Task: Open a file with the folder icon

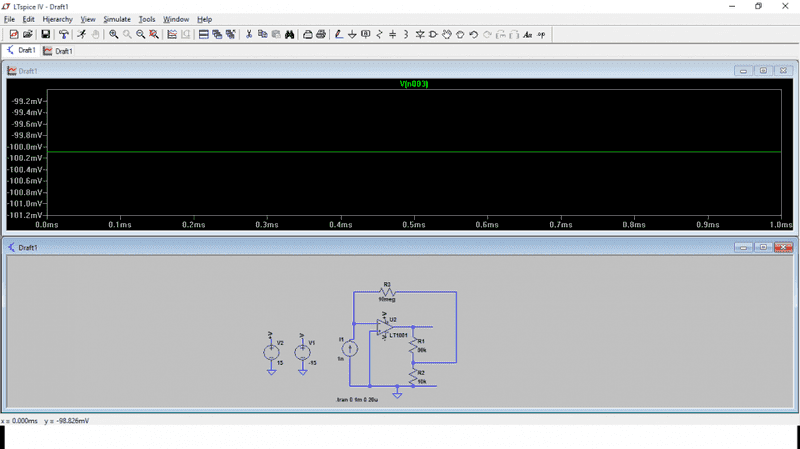Action: [28, 34]
